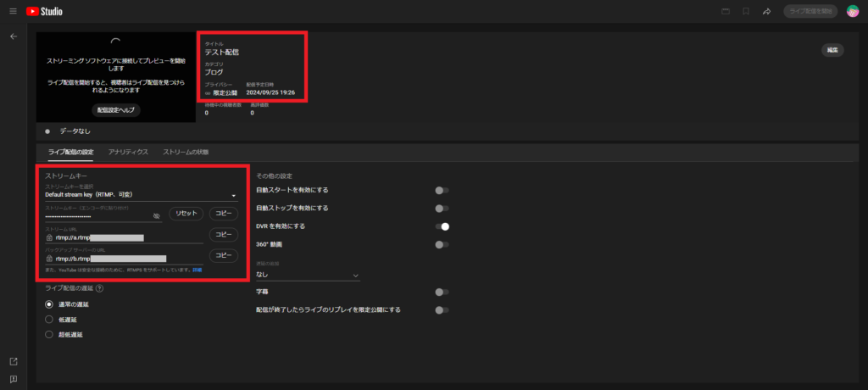Viewport: 868px width, 390px height.
Task: Click the back arrow in left sidebar
Action: coord(13,37)
